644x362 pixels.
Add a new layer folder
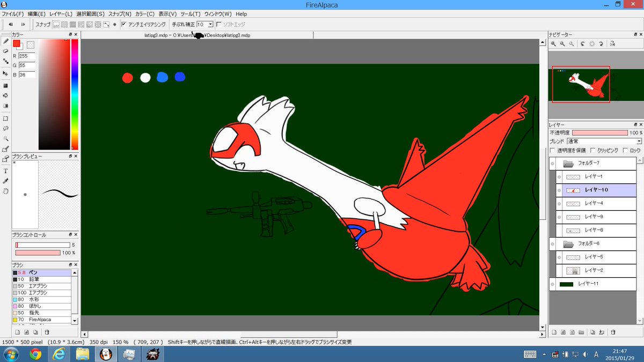pos(581,332)
